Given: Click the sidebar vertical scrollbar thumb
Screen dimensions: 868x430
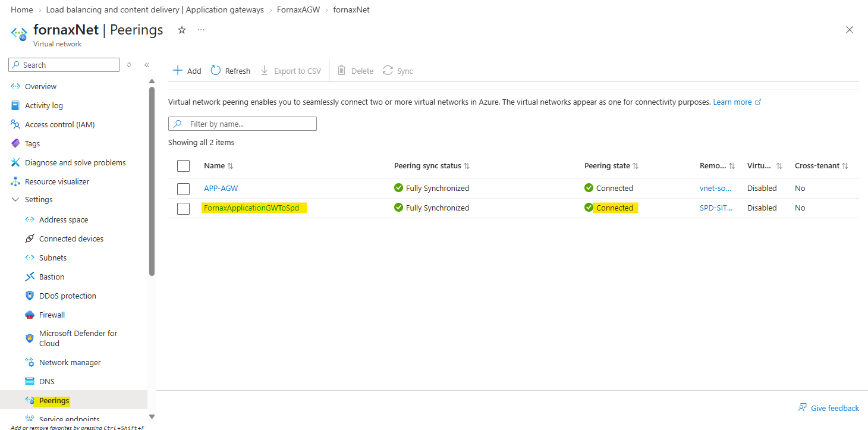Looking at the screenshot, I should tap(152, 181).
